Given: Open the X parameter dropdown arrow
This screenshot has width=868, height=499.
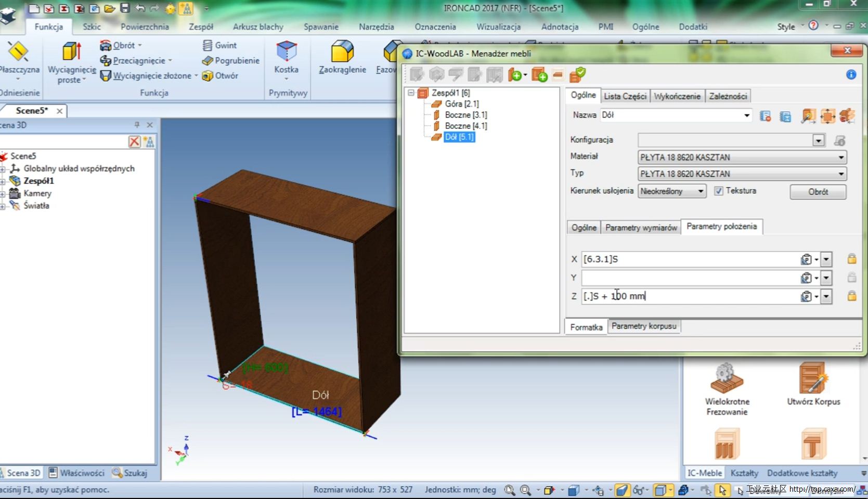Looking at the screenshot, I should click(x=826, y=259).
